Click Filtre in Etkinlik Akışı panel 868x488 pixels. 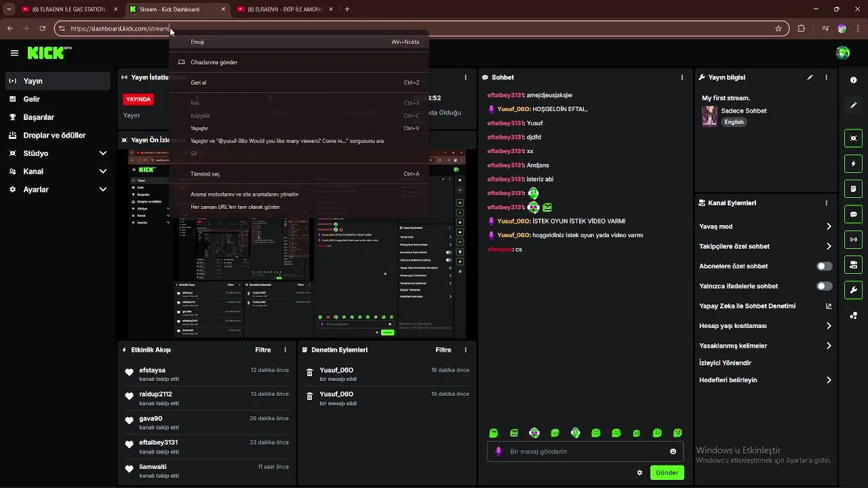pyautogui.click(x=263, y=350)
